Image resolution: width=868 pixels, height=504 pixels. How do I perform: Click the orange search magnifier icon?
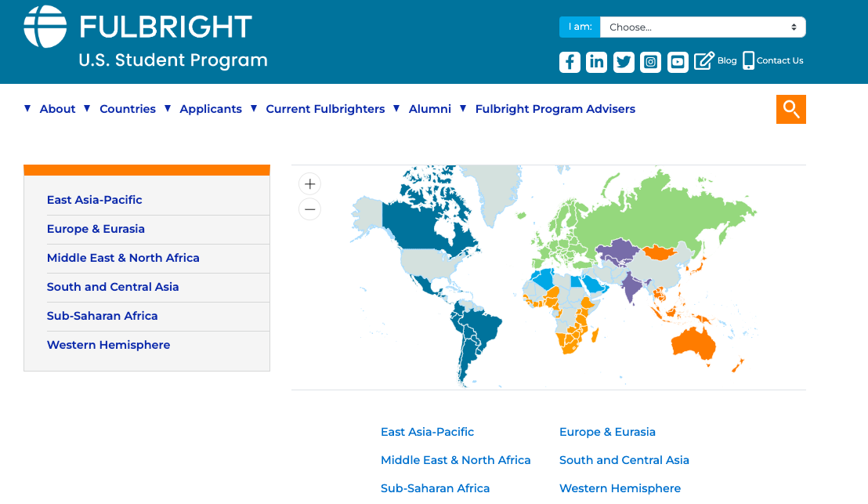tap(790, 109)
